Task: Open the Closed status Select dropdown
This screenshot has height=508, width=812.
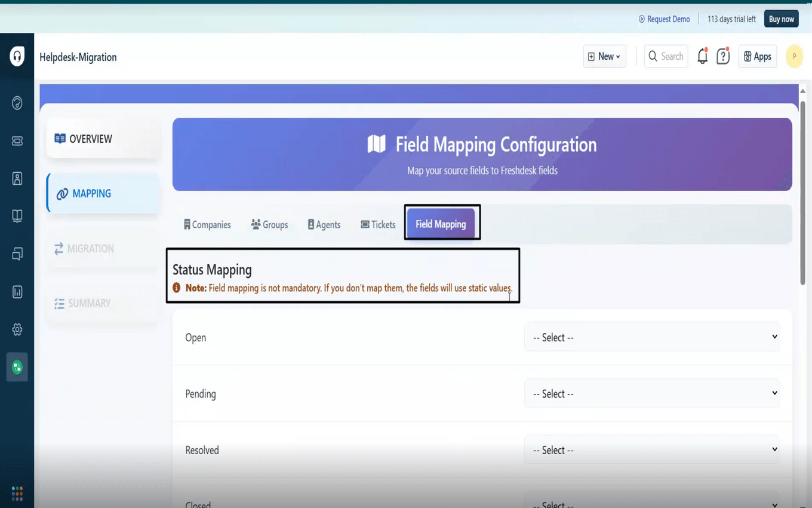Action: (652, 501)
